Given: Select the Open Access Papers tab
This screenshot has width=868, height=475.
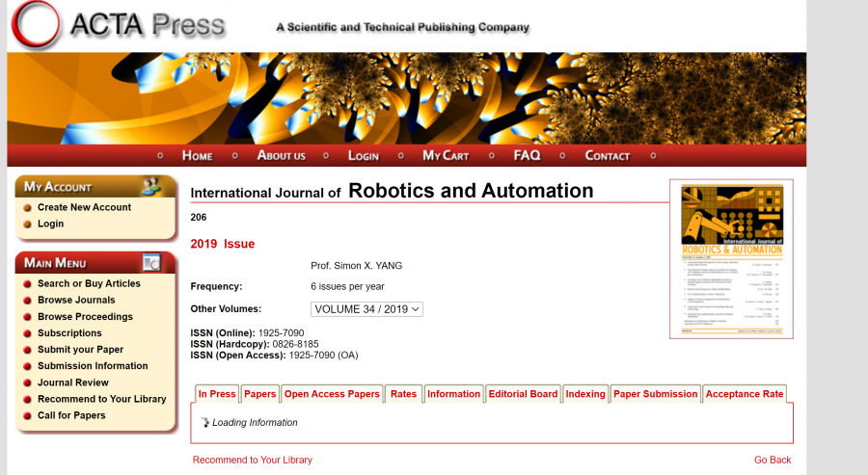Looking at the screenshot, I should point(332,394).
